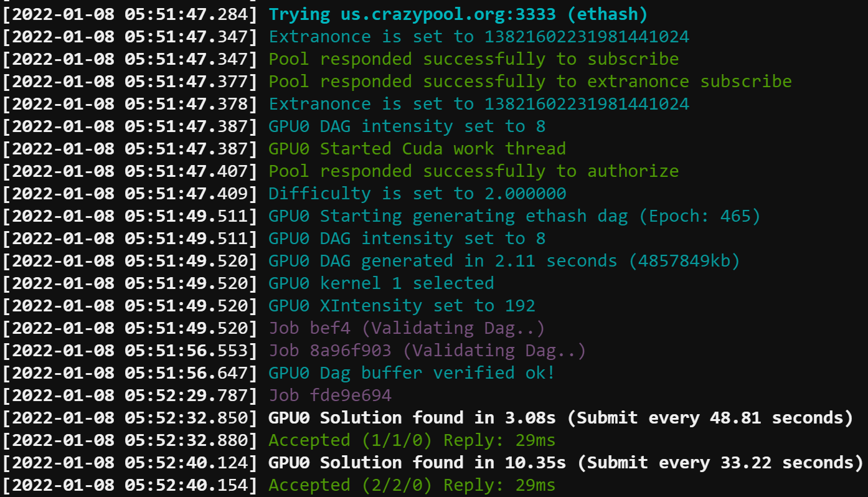Image resolution: width=868 pixels, height=497 pixels.
Task: Click the 'XIntensity set to 192' line
Action: (x=401, y=305)
